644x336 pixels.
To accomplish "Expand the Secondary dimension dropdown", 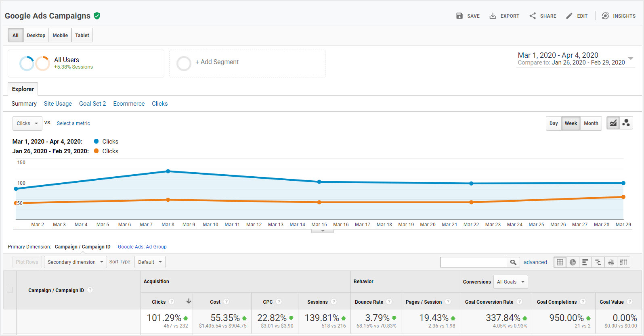I will [x=76, y=262].
